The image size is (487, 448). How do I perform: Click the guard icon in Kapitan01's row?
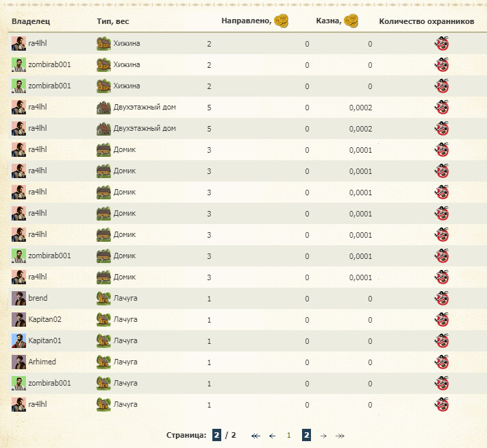442,340
